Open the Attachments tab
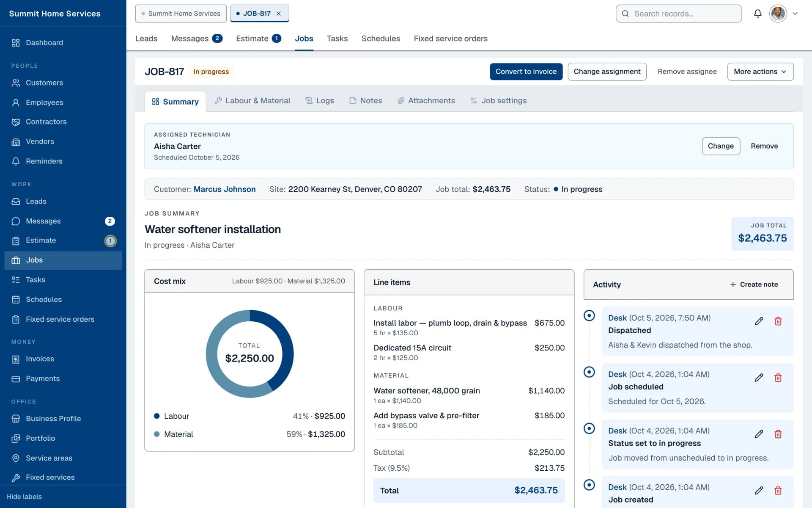 pyautogui.click(x=426, y=101)
